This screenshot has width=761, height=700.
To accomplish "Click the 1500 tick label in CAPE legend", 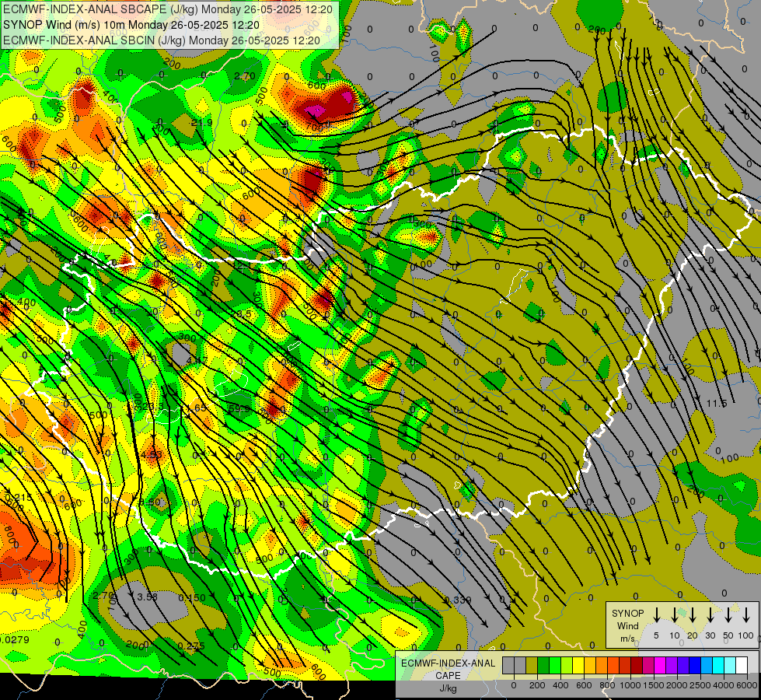I will [654, 685].
